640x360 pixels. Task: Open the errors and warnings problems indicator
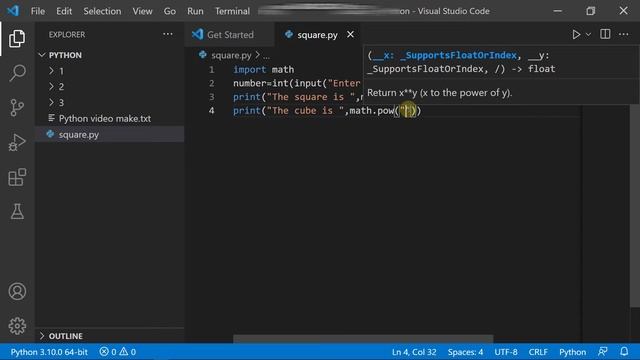[x=118, y=351]
